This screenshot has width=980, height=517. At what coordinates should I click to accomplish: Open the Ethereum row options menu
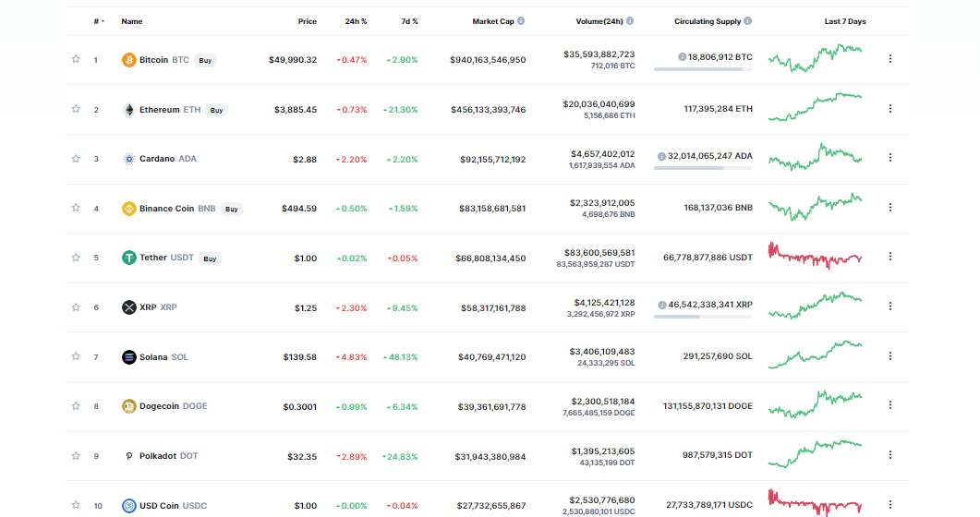coord(890,109)
